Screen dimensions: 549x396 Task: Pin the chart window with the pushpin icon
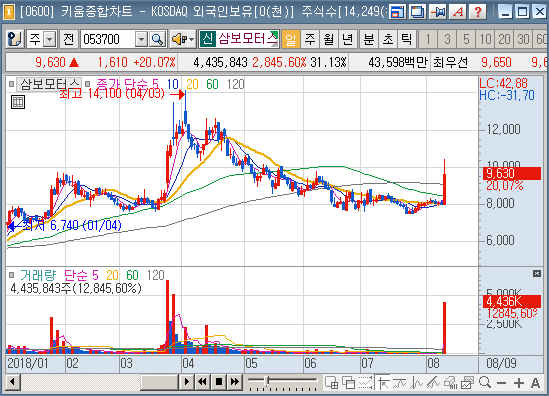coord(438,12)
